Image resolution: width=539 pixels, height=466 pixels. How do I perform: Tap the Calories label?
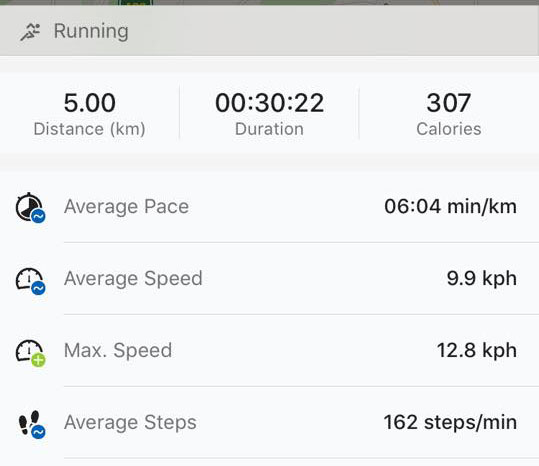pos(449,129)
